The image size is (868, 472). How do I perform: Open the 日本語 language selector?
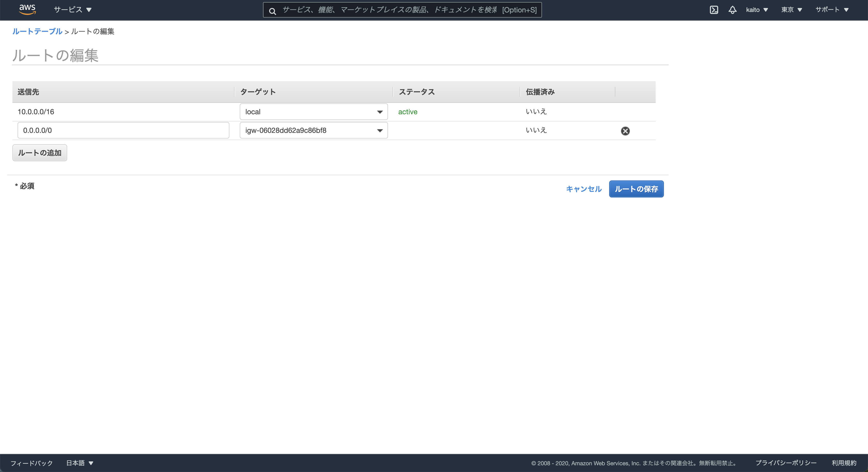pos(80,463)
